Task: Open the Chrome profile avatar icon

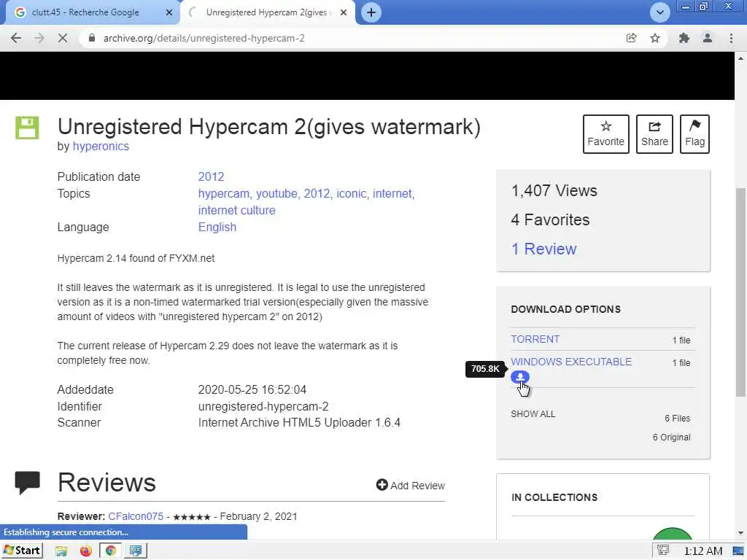Action: pyautogui.click(x=708, y=38)
